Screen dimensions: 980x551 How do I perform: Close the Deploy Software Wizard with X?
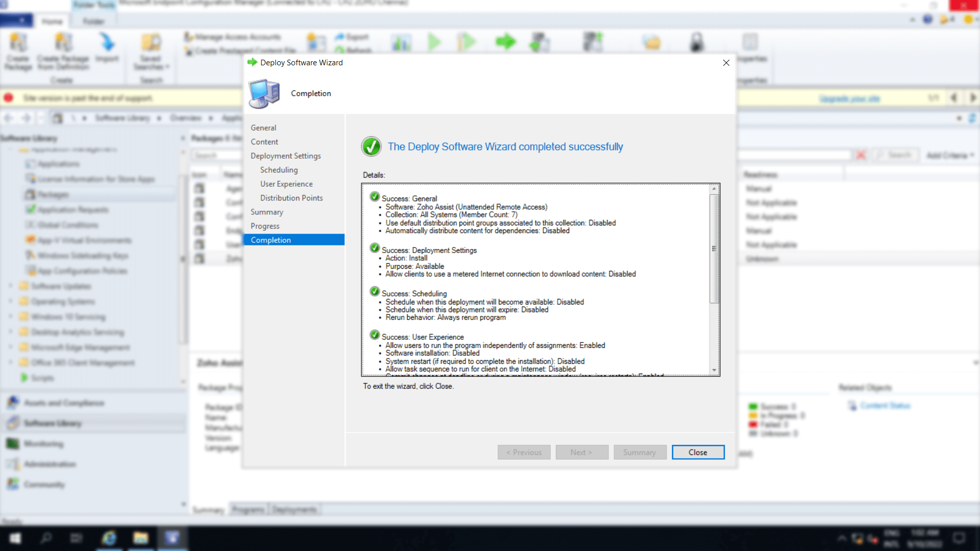tap(726, 63)
